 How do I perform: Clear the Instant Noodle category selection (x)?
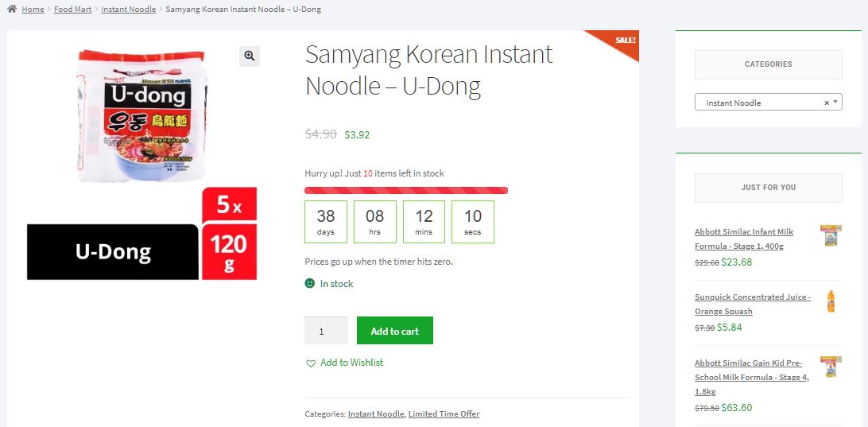[x=826, y=103]
